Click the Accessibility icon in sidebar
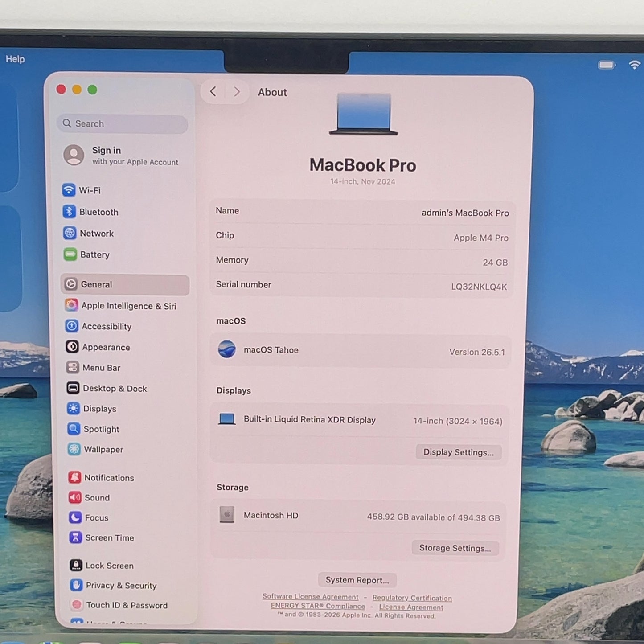Viewport: 644px width, 644px height. point(72,326)
